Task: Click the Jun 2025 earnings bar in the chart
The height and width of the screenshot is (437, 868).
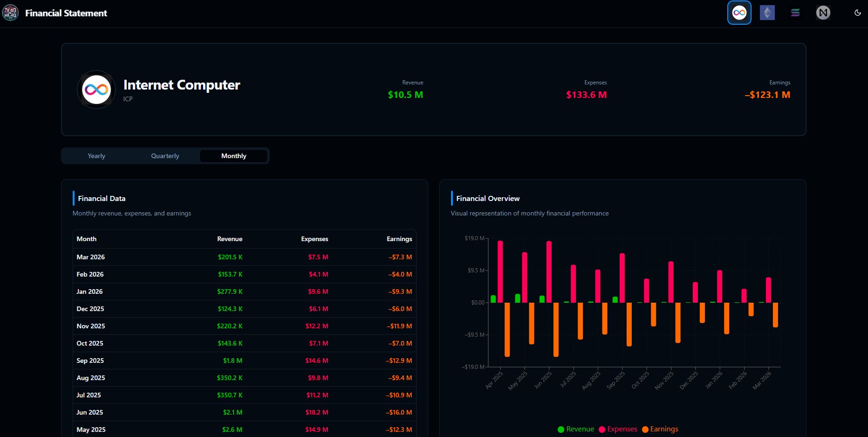Action: point(556,330)
